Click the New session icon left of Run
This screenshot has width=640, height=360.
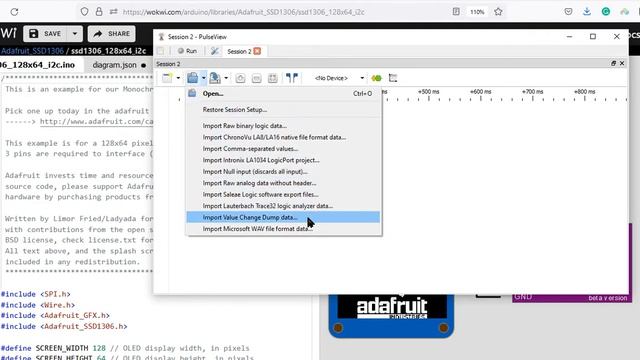pos(160,51)
